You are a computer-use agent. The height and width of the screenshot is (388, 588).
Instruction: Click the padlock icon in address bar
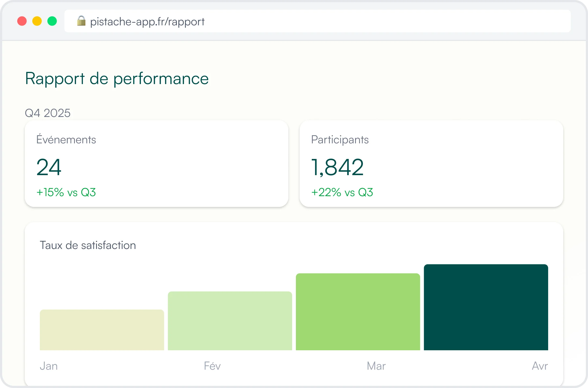click(81, 21)
